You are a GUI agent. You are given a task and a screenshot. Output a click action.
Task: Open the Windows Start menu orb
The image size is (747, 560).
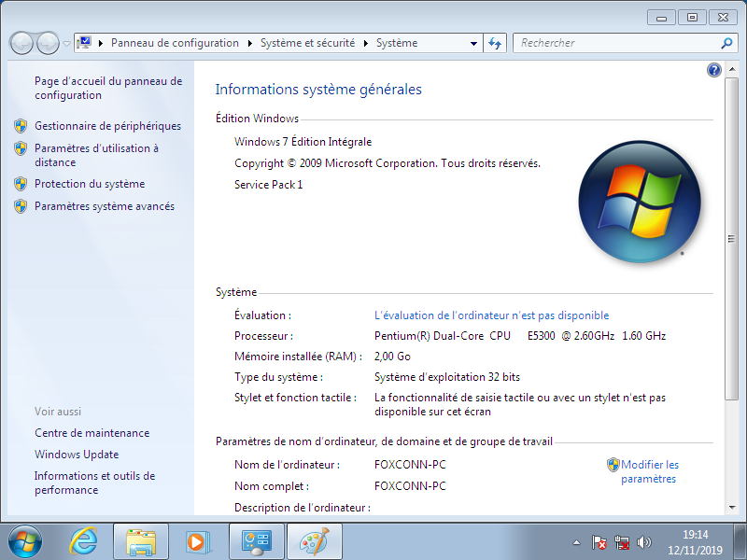pyautogui.click(x=25, y=541)
